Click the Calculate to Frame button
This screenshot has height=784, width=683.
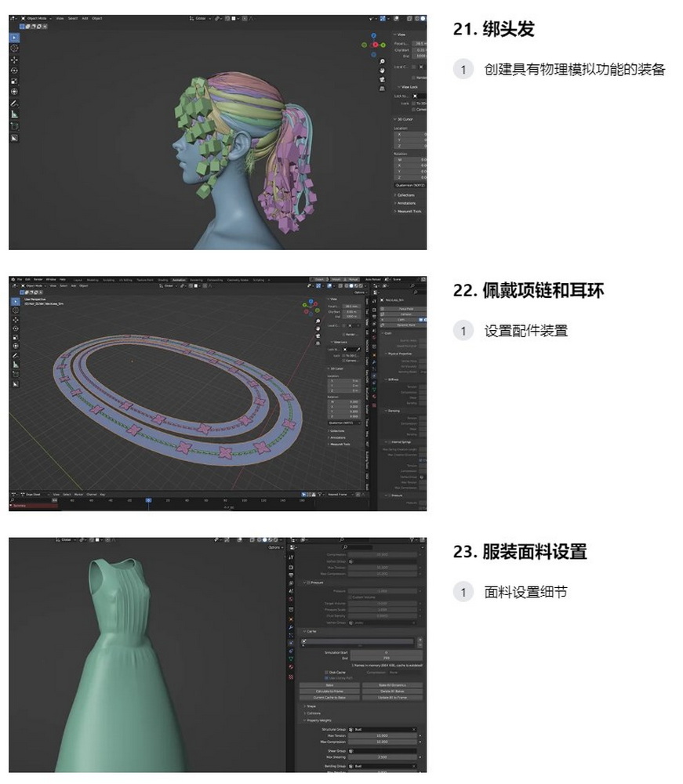click(x=329, y=691)
